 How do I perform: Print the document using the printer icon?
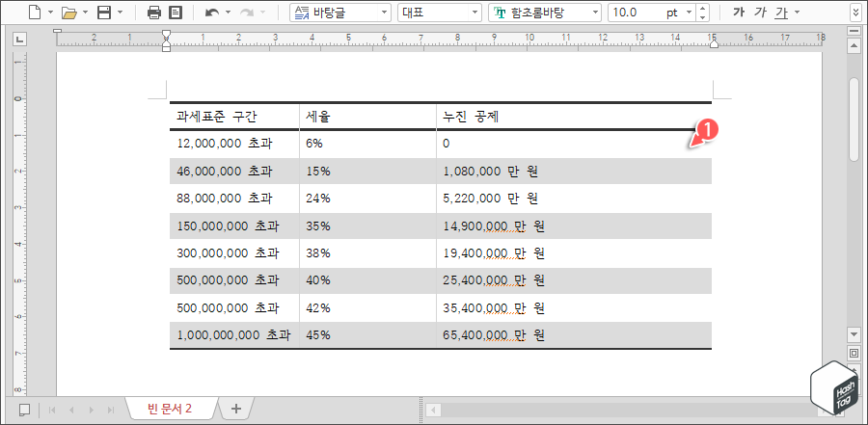coord(154,13)
